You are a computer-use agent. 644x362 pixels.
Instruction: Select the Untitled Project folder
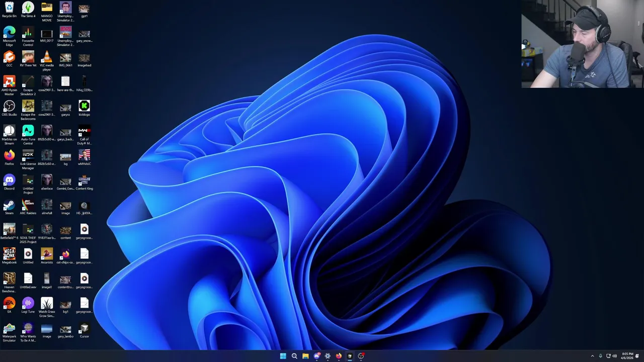pyautogui.click(x=28, y=184)
